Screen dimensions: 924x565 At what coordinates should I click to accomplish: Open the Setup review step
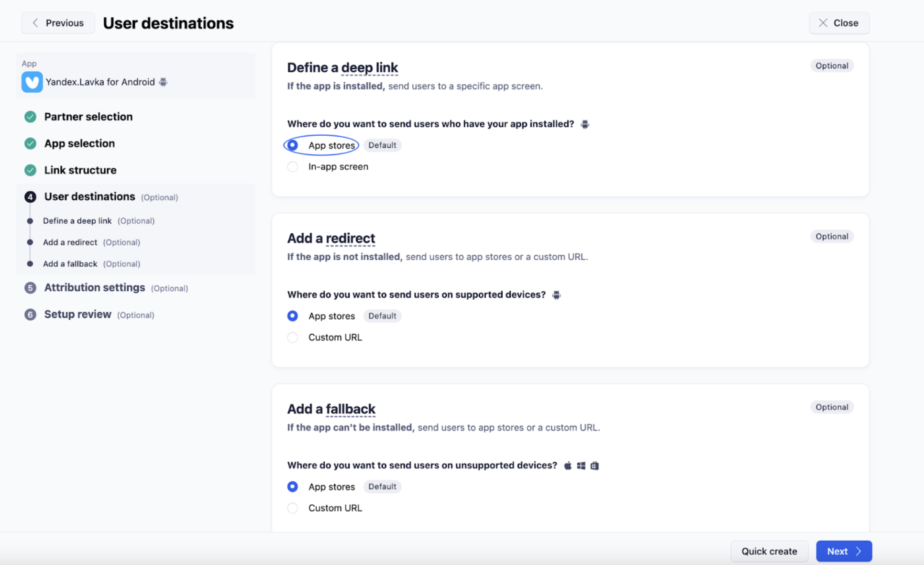coord(78,315)
